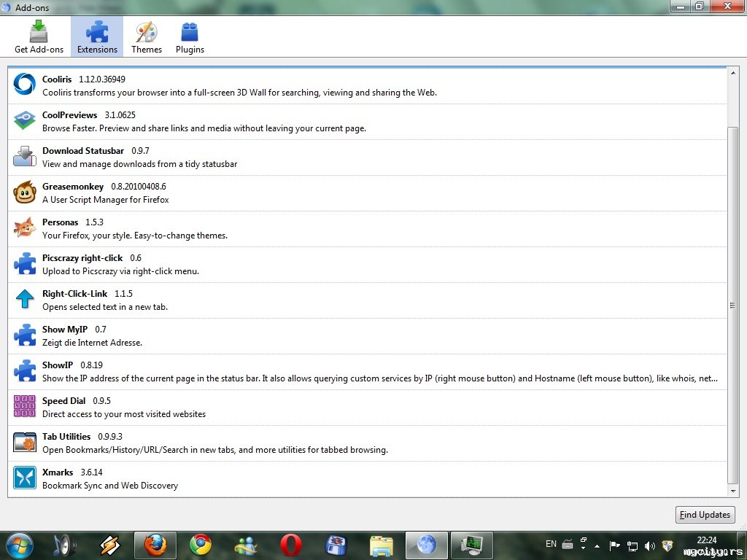Click 'Bookmark Sync and Web Discovery' description
Screen dimensions: 747x560
click(110, 485)
